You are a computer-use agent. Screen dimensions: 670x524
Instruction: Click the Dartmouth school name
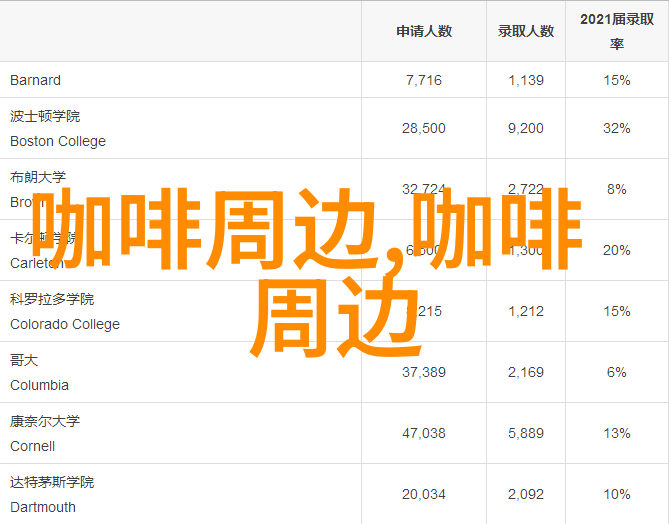click(x=43, y=507)
